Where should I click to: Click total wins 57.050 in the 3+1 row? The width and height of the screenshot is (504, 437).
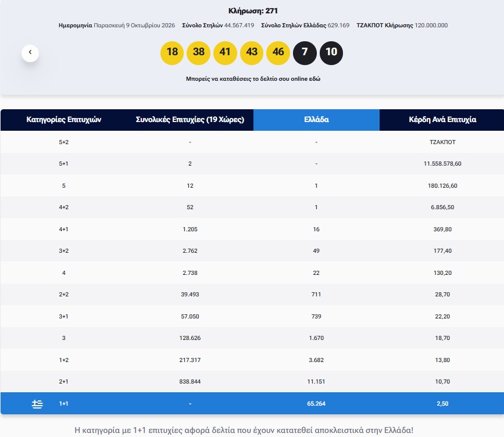point(190,317)
